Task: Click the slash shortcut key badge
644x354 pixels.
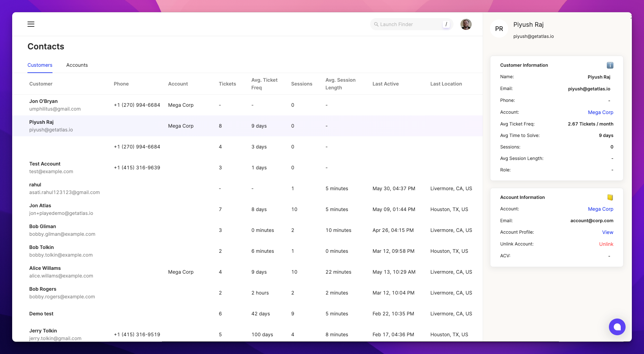Action: [446, 24]
